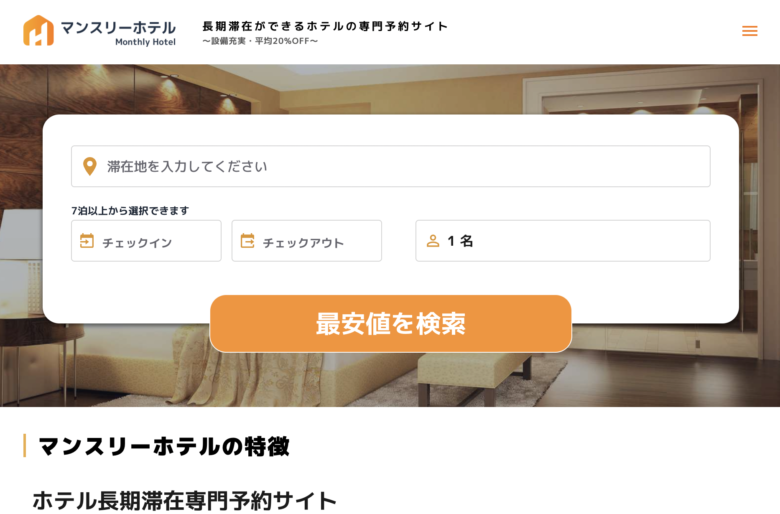Click the location pin icon

tap(90, 166)
